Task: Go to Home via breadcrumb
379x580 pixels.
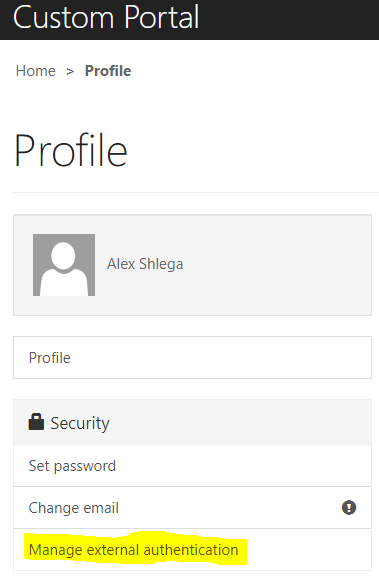Action: click(35, 71)
